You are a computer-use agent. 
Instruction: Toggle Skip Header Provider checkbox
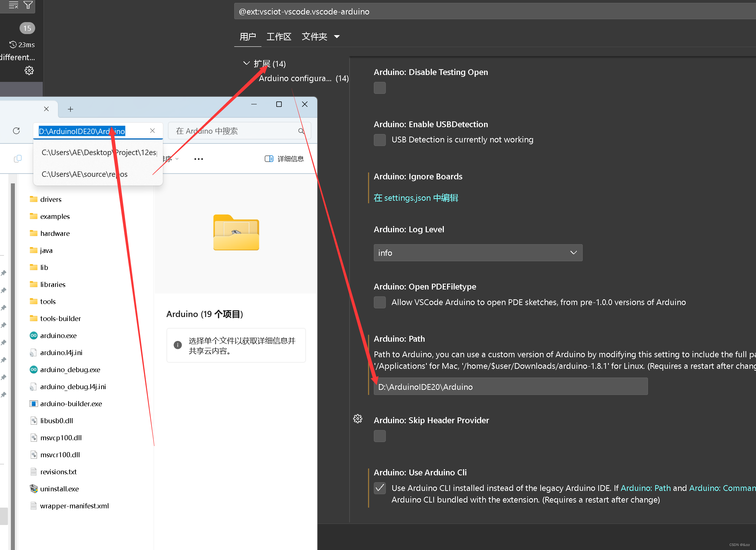click(x=380, y=436)
